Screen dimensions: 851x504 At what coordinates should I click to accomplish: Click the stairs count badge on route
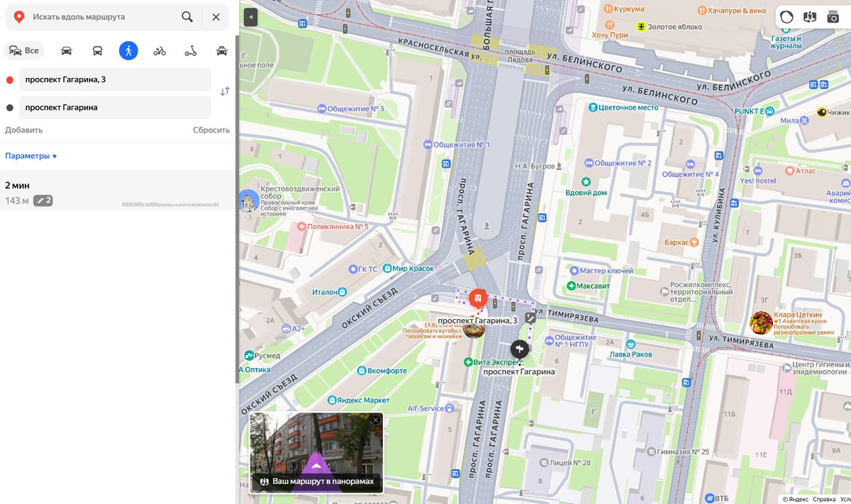(x=43, y=201)
